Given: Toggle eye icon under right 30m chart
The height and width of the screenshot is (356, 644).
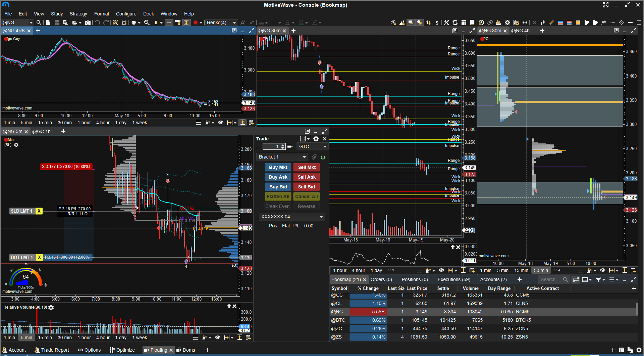Looking at the screenshot, I should [603, 270].
